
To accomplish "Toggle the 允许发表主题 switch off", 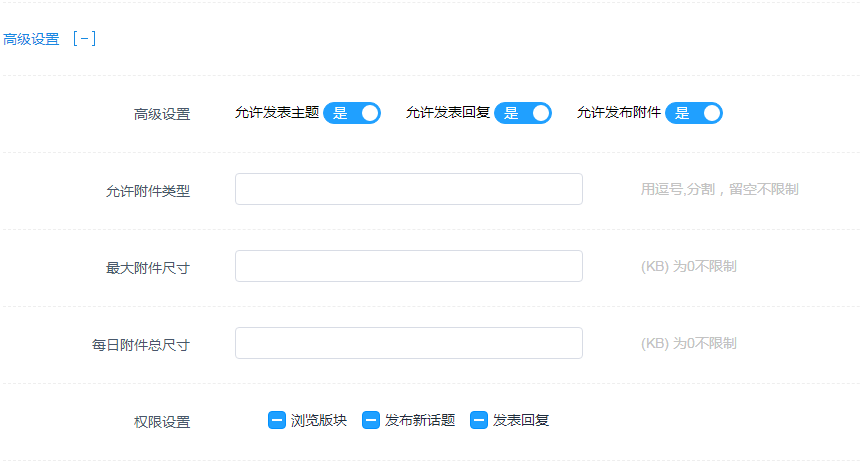I will point(352,113).
